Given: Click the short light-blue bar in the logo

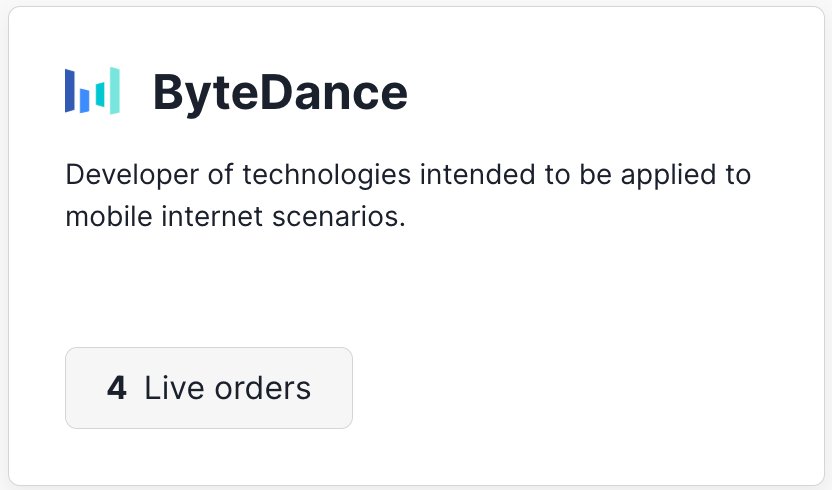Looking at the screenshot, I should (85, 99).
